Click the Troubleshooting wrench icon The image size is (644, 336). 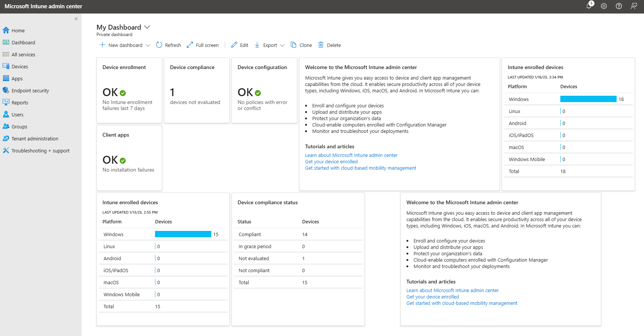(6, 151)
